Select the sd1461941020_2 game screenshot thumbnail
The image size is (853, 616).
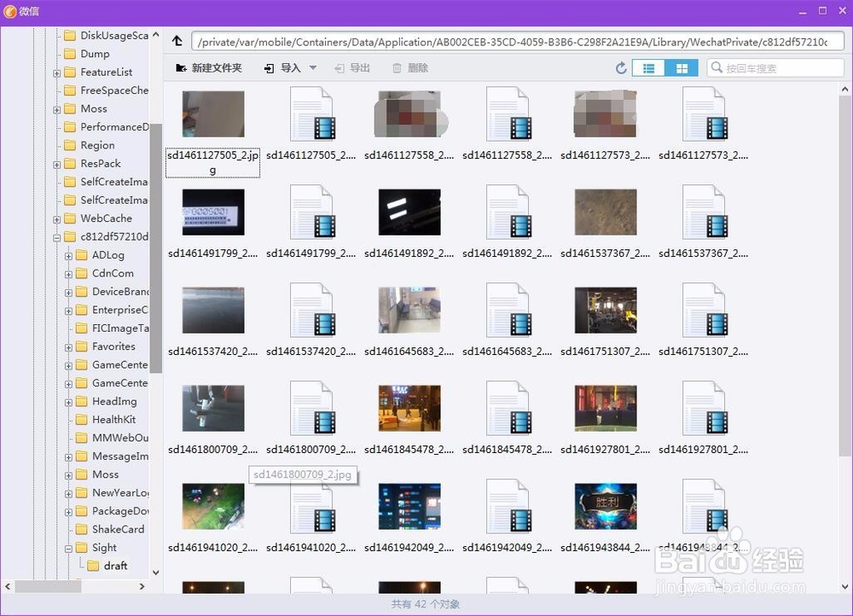click(x=213, y=506)
